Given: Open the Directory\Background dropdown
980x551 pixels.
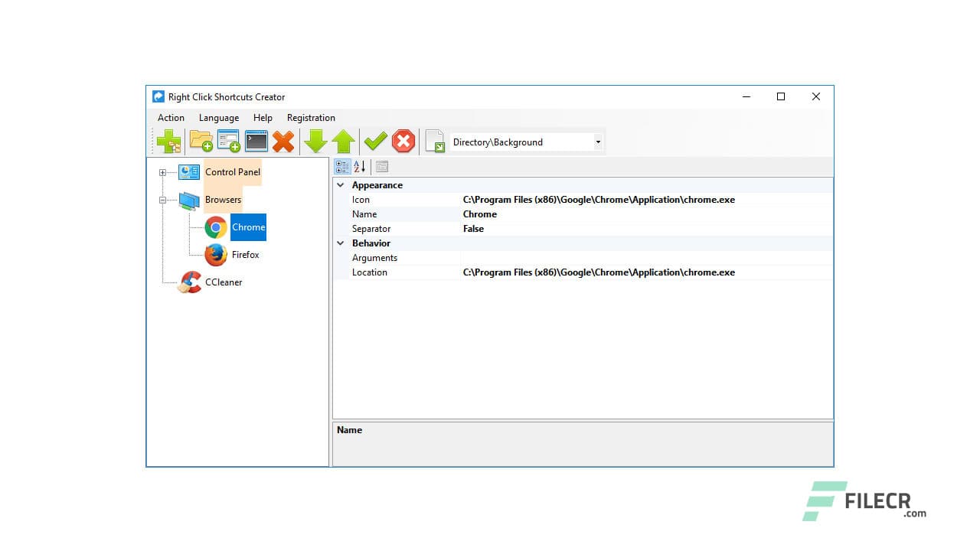Looking at the screenshot, I should click(x=598, y=142).
